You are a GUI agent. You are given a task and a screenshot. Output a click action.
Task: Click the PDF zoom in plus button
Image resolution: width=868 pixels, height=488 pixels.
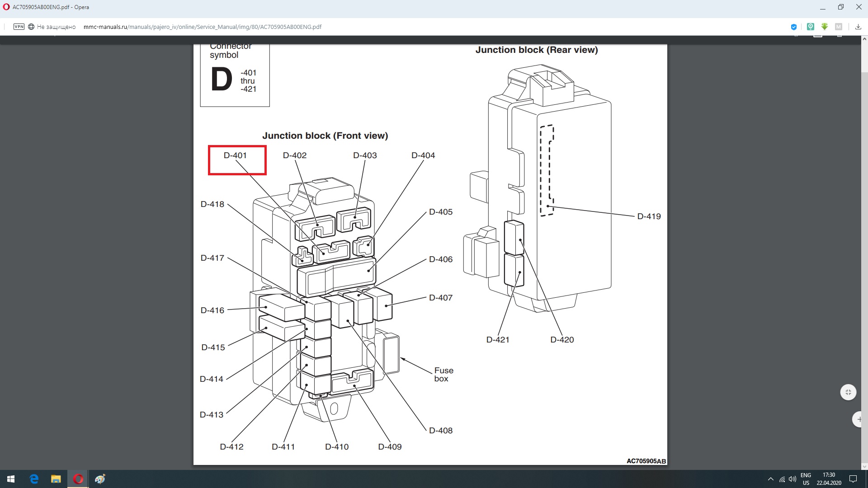pos(858,419)
